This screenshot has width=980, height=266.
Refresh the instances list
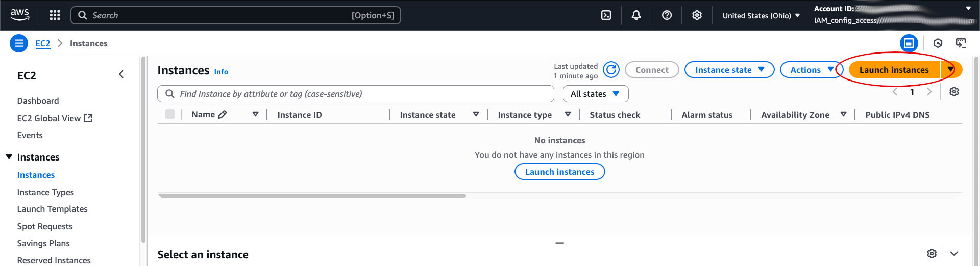[611, 70]
